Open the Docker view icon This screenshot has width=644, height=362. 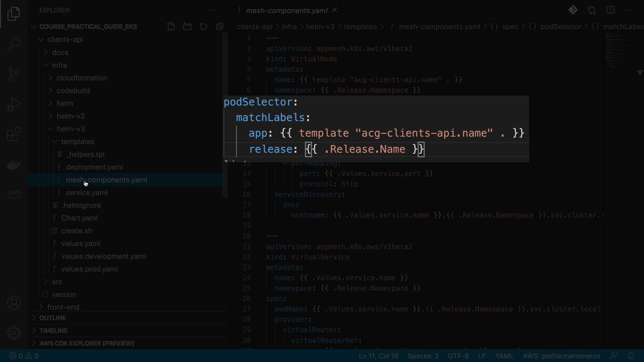[x=14, y=165]
